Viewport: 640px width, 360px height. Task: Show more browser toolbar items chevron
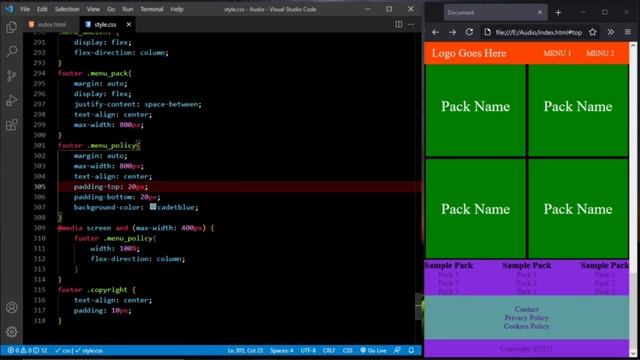[x=611, y=32]
